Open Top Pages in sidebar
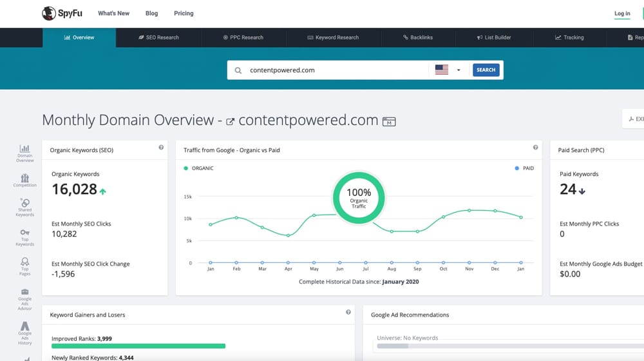The width and height of the screenshot is (644, 361). 24,266
